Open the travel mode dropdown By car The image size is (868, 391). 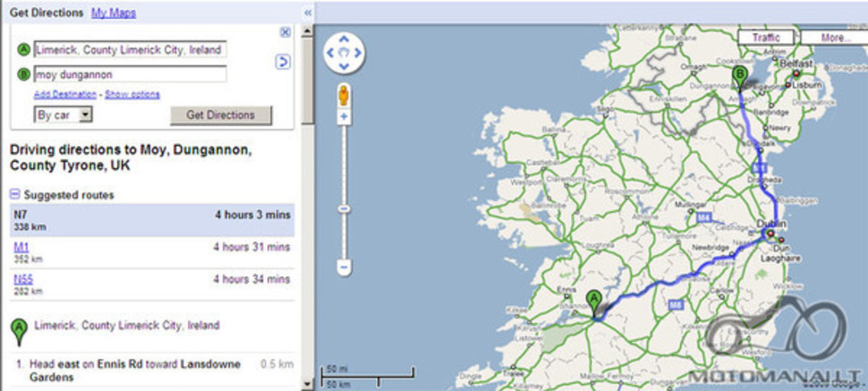(64, 115)
